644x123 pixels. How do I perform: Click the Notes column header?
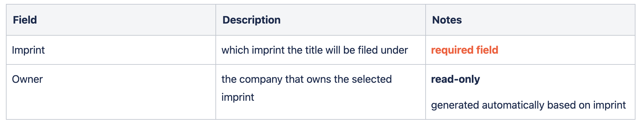[447, 20]
